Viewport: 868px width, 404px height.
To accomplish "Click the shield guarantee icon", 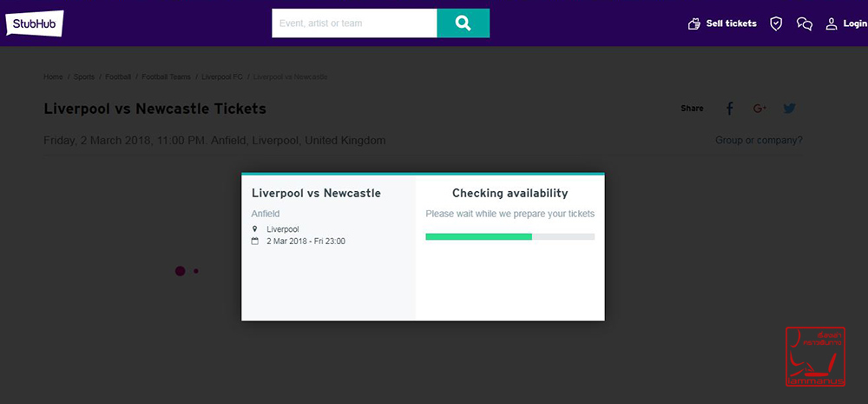I will tap(776, 23).
